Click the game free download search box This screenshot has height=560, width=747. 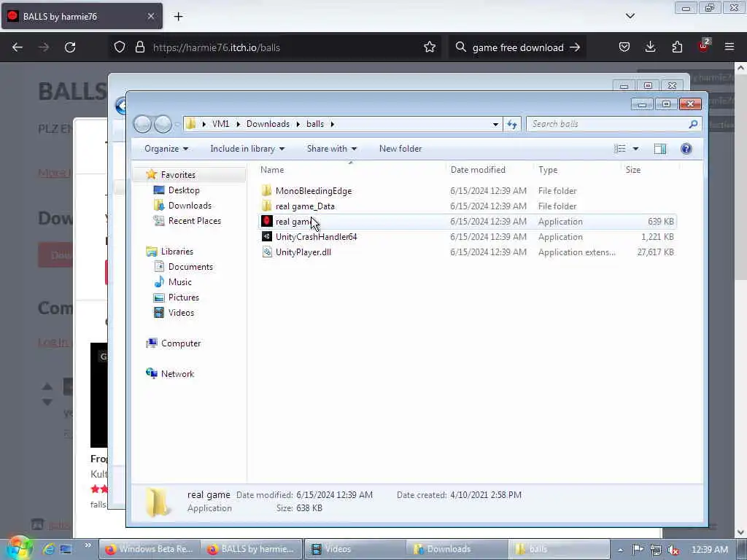[518, 47]
